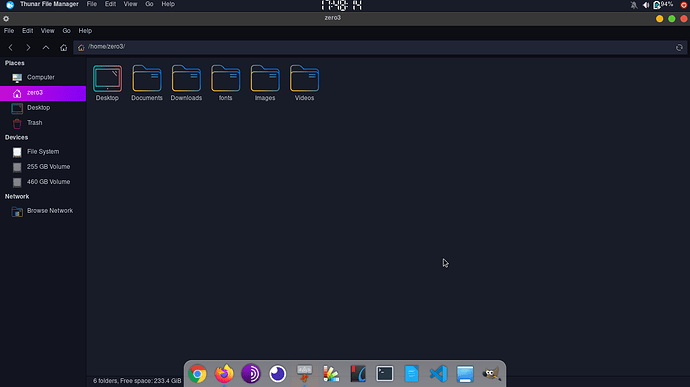Select Desktop in the Places sidebar
The width and height of the screenshot is (690, 387).
tap(43, 108)
